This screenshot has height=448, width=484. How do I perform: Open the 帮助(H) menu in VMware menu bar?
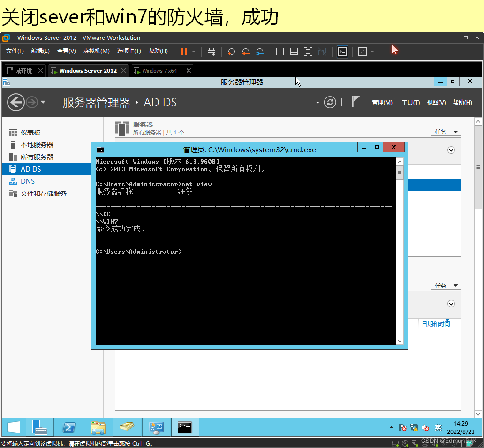pos(159,51)
